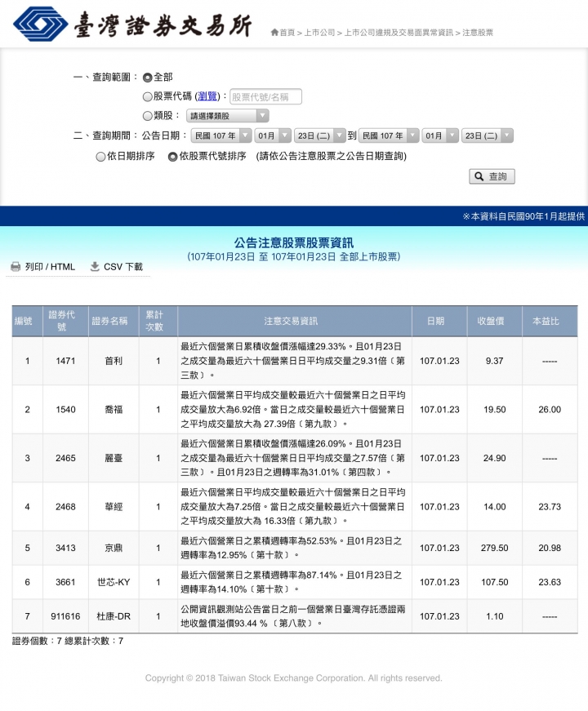Click 注意股票 breadcrumb item

pos(478,33)
